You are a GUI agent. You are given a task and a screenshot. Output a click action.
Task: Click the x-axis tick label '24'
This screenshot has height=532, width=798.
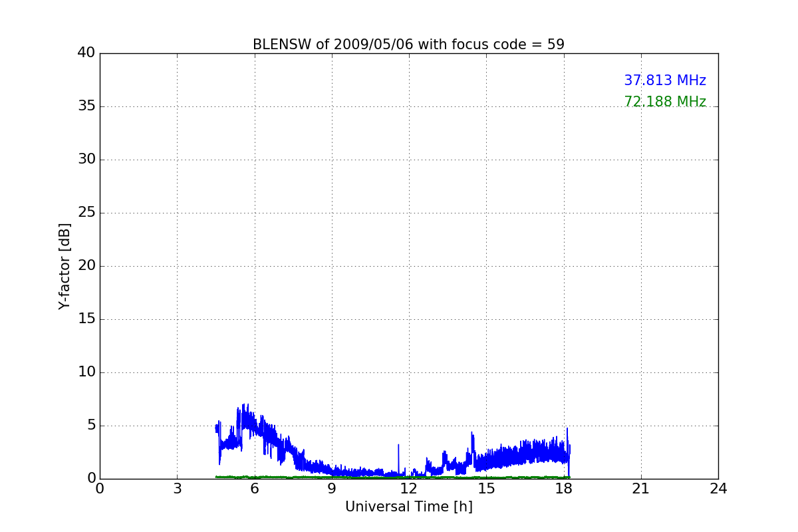(x=718, y=489)
